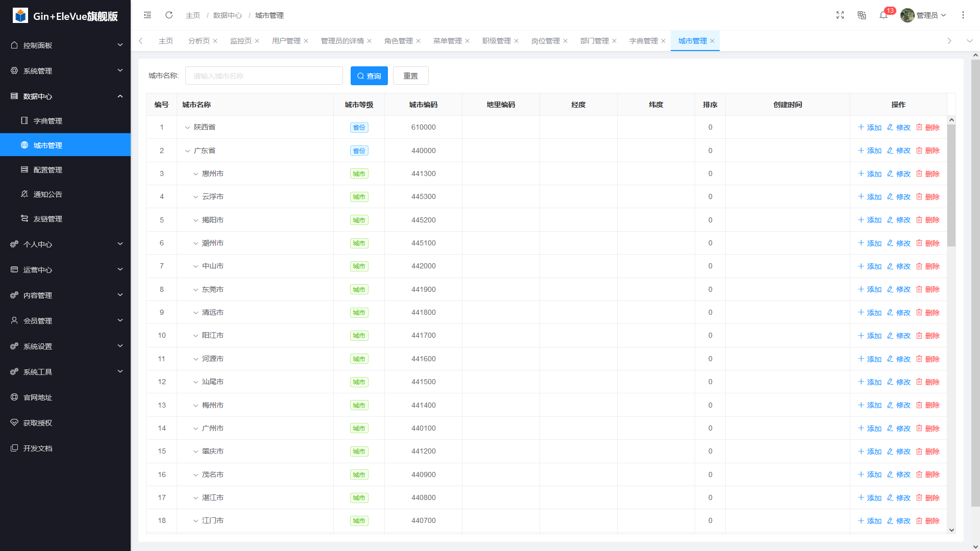The width and height of the screenshot is (980, 551).
Task: Click the sidebar collapse menu icon
Action: (148, 15)
